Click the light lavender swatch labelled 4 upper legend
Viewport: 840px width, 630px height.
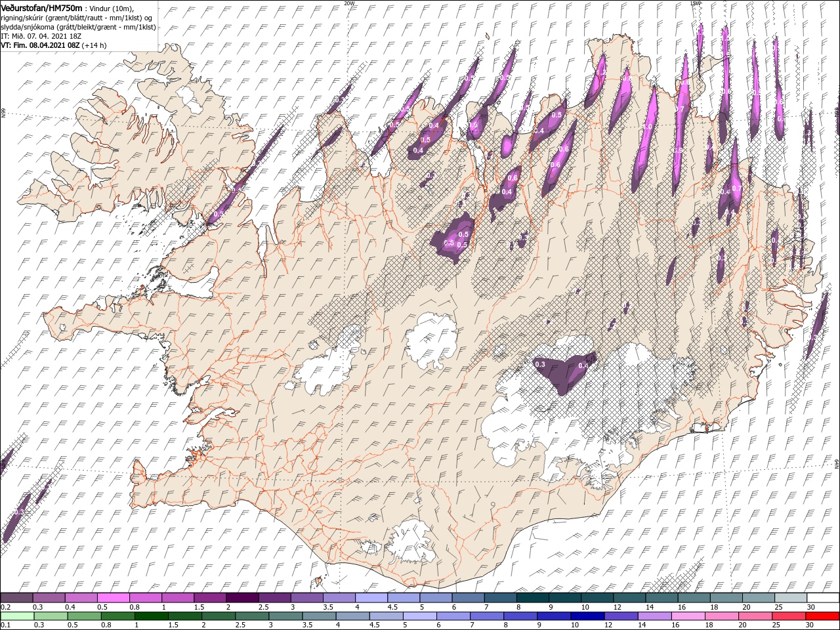[x=371, y=598]
